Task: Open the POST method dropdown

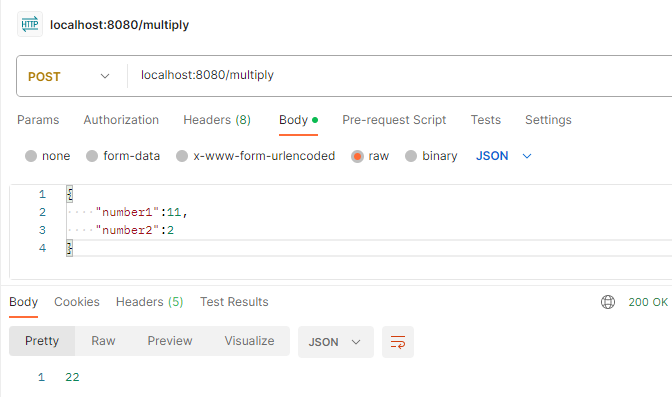Action: (69, 76)
